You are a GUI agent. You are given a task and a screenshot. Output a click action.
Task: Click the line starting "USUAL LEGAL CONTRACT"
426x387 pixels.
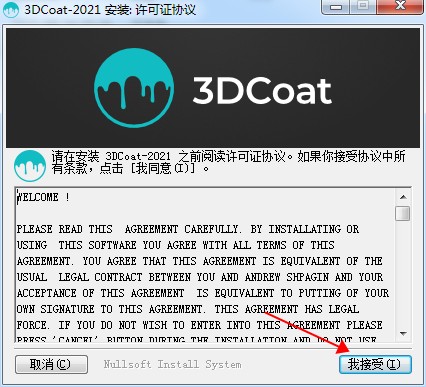(200, 277)
